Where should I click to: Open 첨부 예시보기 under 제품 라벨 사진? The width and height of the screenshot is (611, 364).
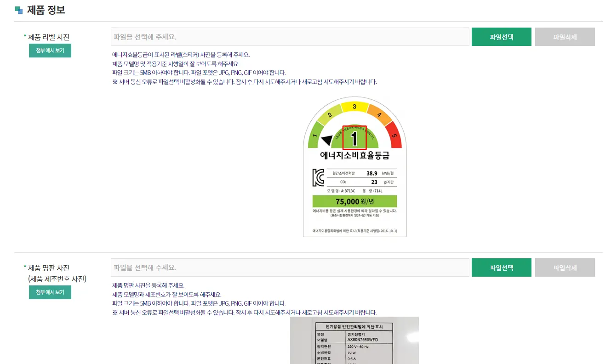tap(50, 51)
